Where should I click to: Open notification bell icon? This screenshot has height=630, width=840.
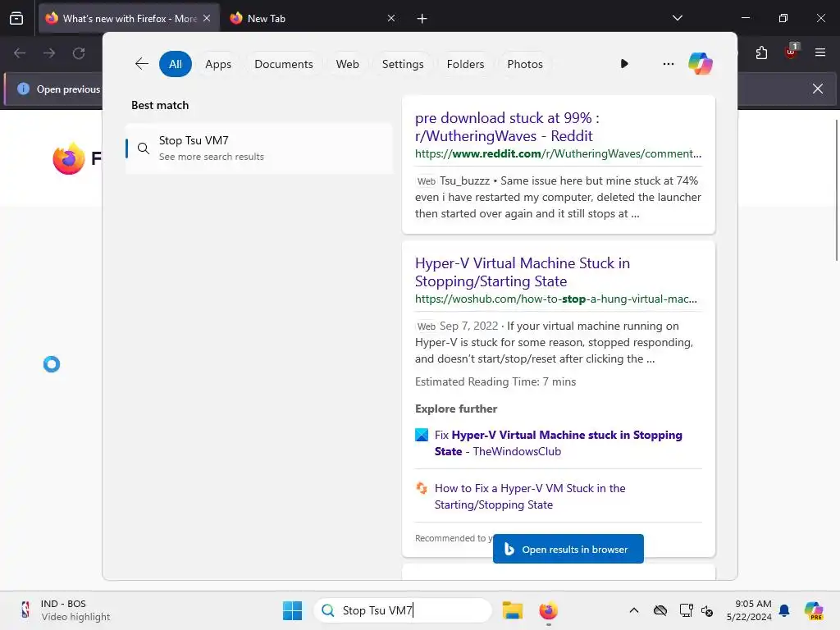coord(784,610)
